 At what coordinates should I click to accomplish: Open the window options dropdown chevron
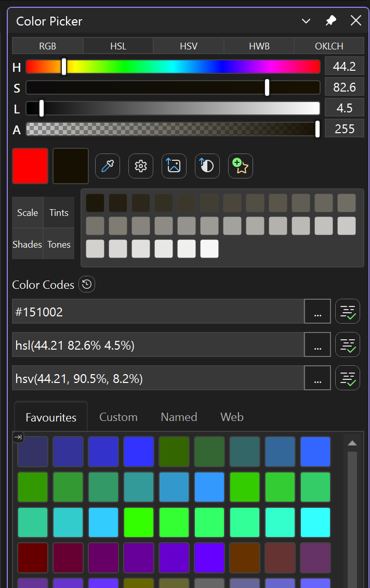(306, 21)
